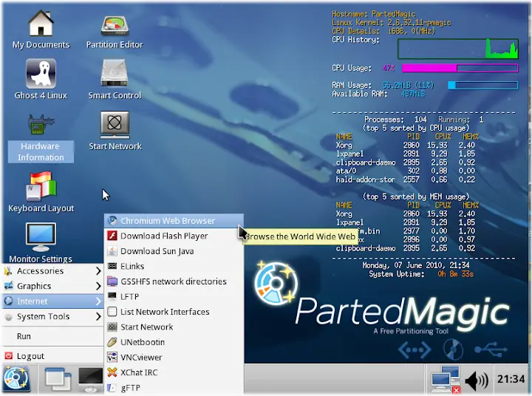Open the terminal monitor icon in taskbar
This screenshot has width=532, height=396.
pos(90,379)
